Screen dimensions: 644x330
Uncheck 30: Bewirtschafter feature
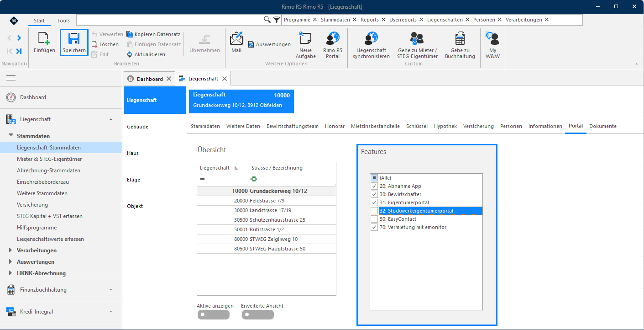[374, 194]
